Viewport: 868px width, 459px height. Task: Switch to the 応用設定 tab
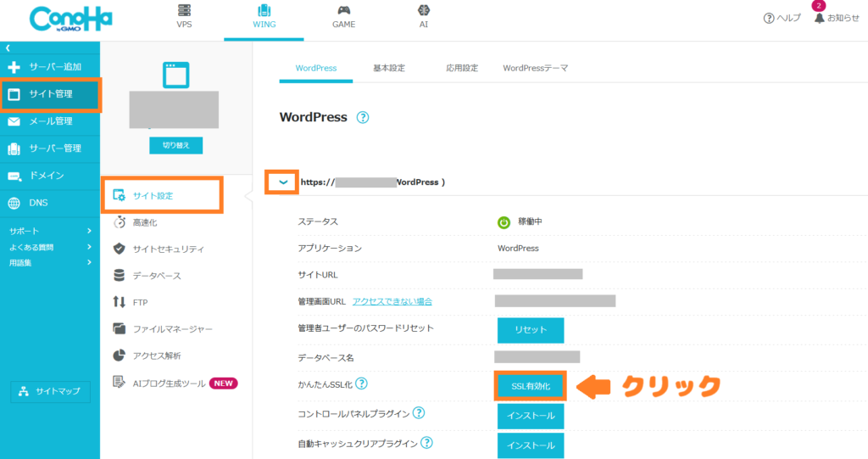click(462, 68)
